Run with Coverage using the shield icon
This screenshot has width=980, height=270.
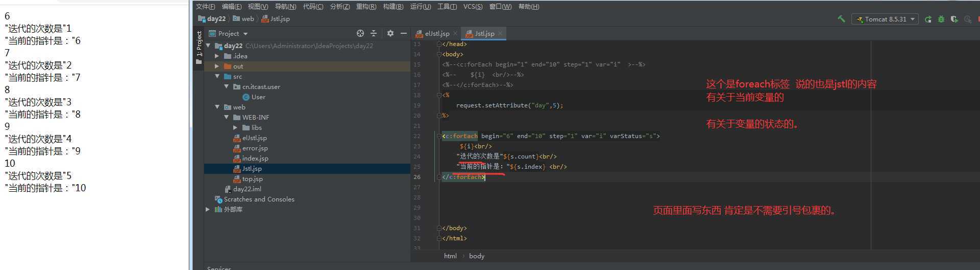click(x=954, y=19)
